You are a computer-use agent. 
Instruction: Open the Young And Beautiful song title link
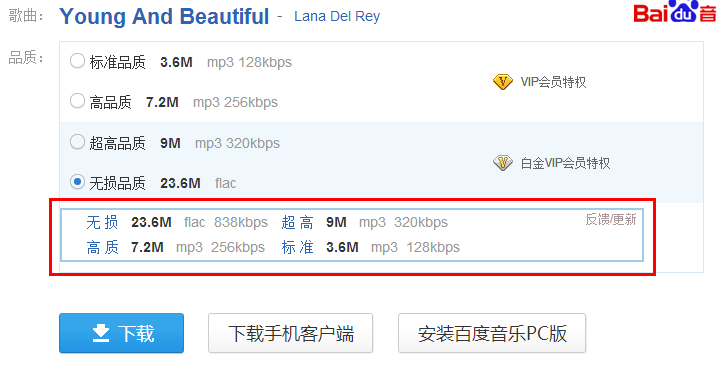click(x=164, y=16)
